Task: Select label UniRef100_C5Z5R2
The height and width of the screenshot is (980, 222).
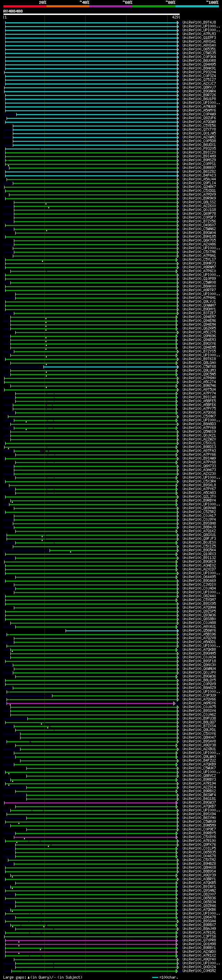Action: [x=199, y=512]
